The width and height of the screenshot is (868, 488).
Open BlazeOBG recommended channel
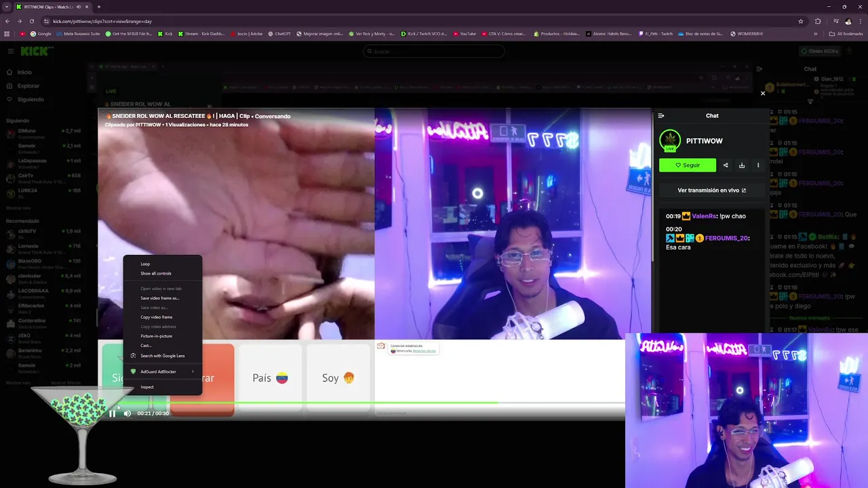[44, 263]
